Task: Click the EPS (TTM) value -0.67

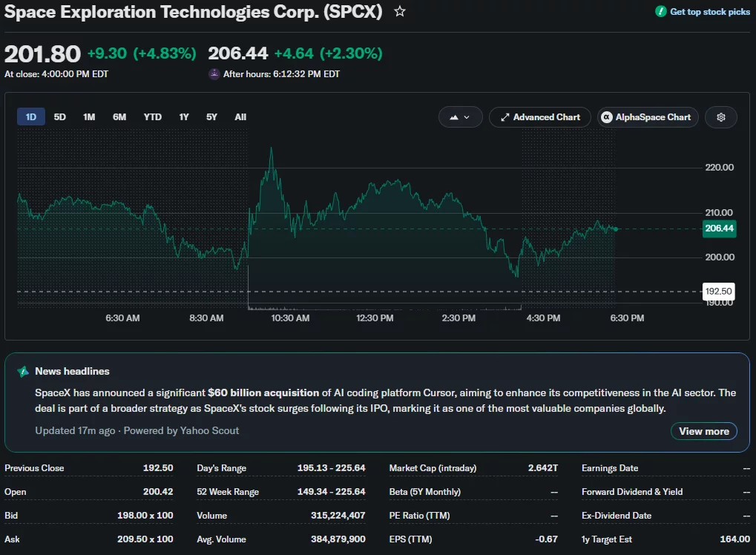Action: point(546,539)
